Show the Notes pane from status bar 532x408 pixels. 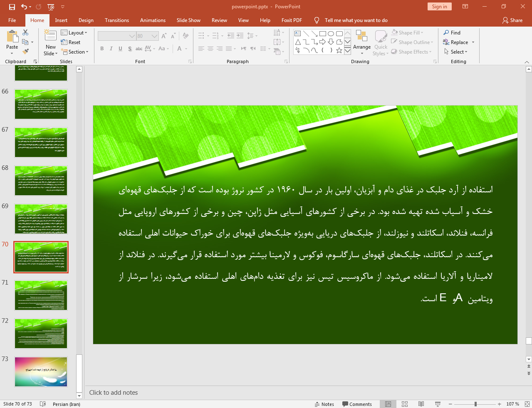[324, 404]
